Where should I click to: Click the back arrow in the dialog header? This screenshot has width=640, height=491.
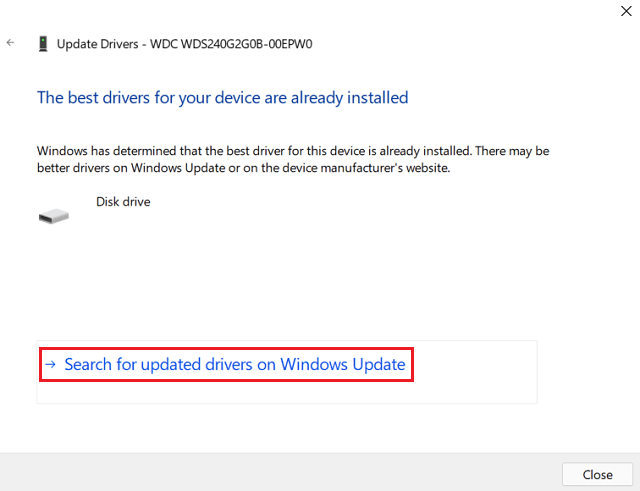pos(10,43)
